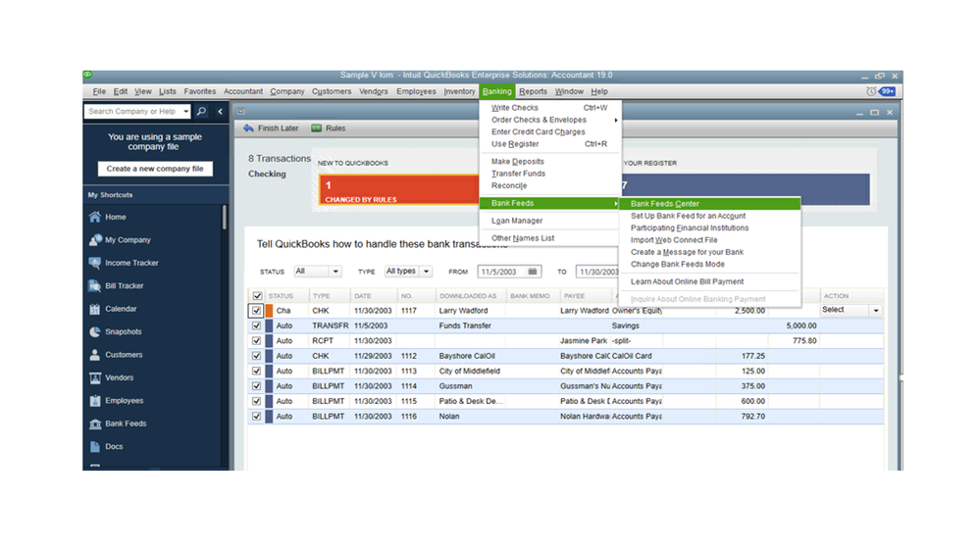Click the search magnifier icon
The height and width of the screenshot is (551, 980).
click(x=201, y=111)
